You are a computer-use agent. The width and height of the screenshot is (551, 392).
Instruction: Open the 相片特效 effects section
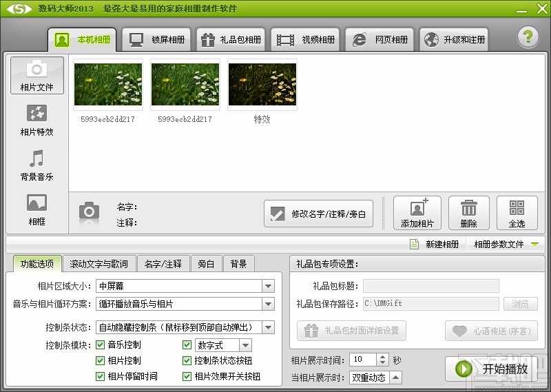click(37, 119)
